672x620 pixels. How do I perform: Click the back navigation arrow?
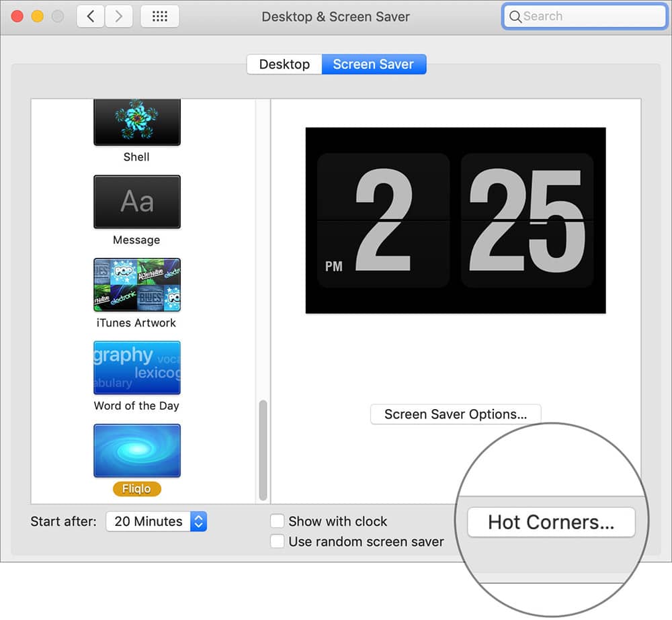(x=91, y=15)
